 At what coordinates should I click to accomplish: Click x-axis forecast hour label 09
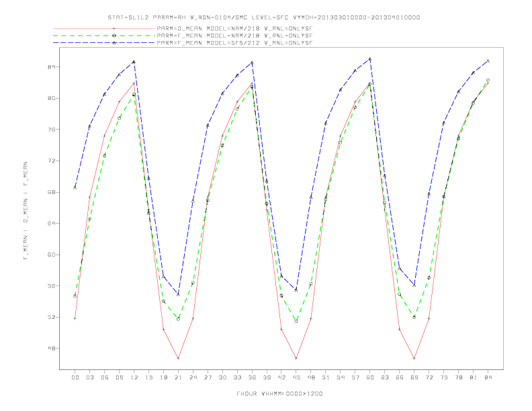[119, 377]
